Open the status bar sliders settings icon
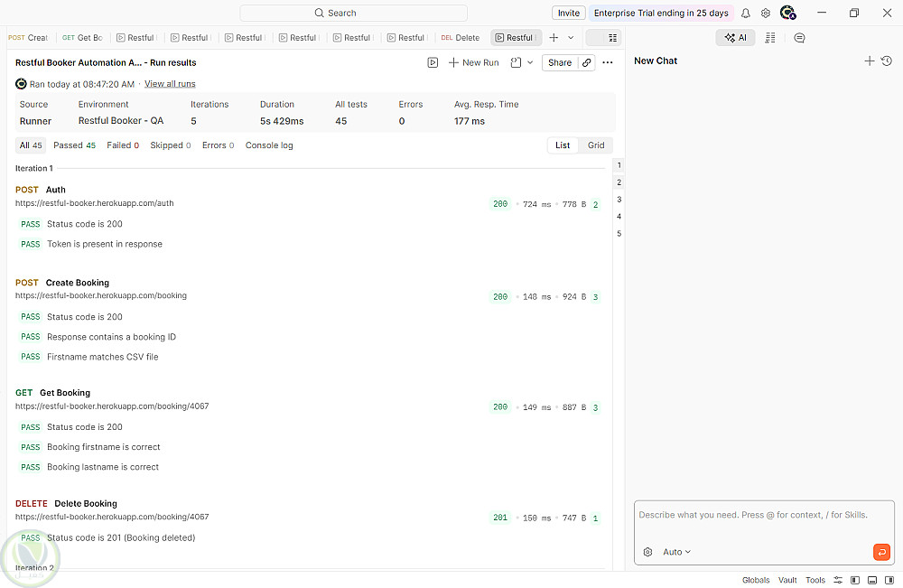 click(838, 580)
